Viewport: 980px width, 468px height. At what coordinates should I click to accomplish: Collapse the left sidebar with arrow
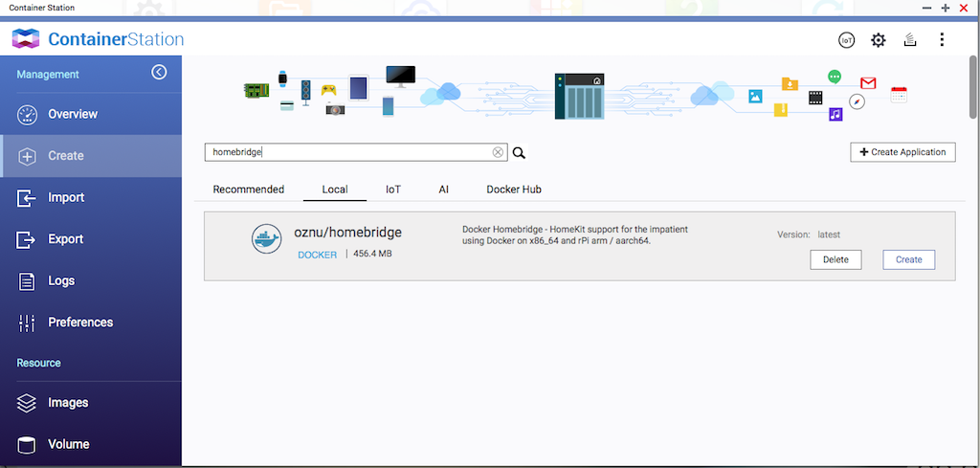[159, 73]
